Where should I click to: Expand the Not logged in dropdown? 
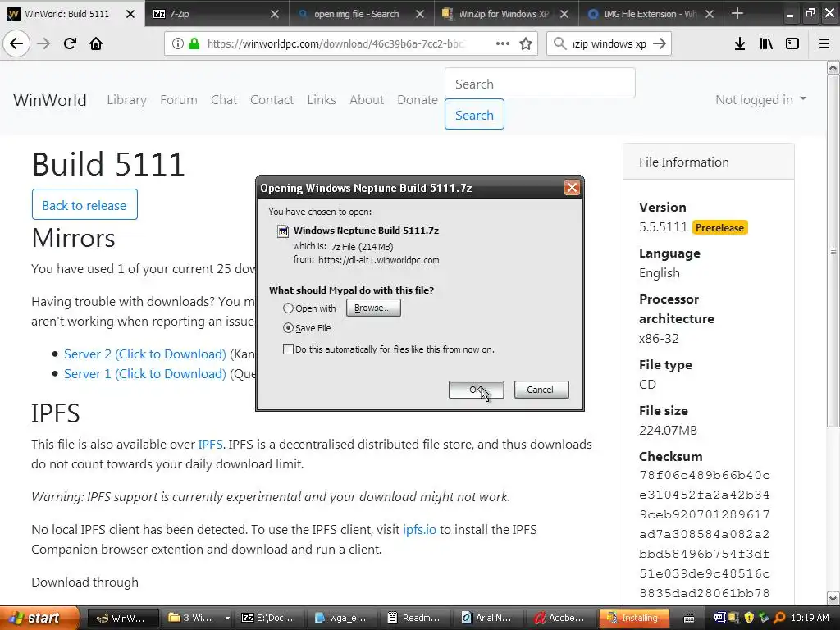pos(760,99)
